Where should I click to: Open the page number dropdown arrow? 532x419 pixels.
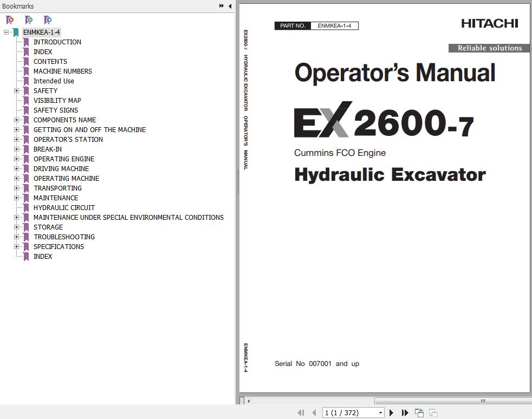click(381, 413)
